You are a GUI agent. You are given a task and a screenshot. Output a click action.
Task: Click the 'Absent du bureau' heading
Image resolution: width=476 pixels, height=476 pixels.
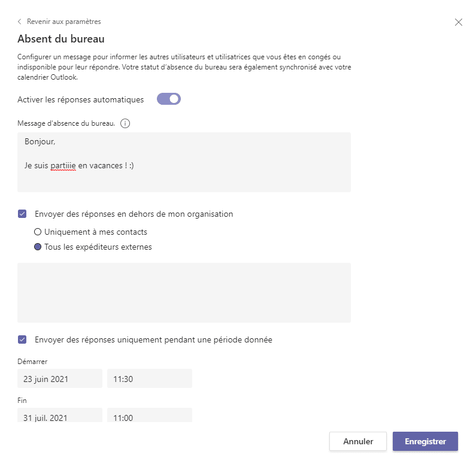[61, 40]
